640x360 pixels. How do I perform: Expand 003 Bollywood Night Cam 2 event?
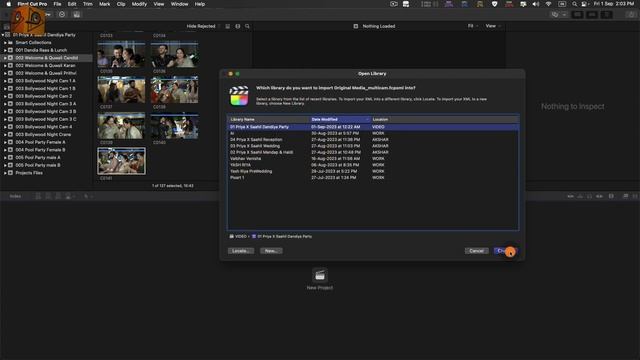[5, 96]
